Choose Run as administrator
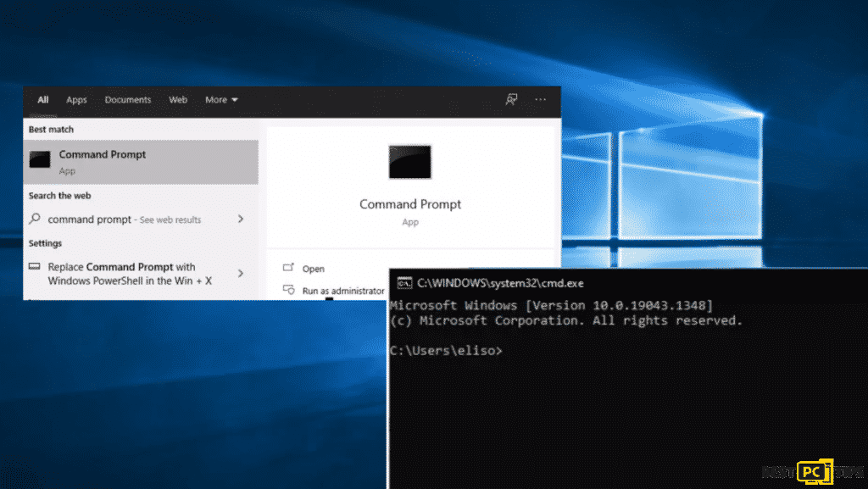 tap(343, 291)
